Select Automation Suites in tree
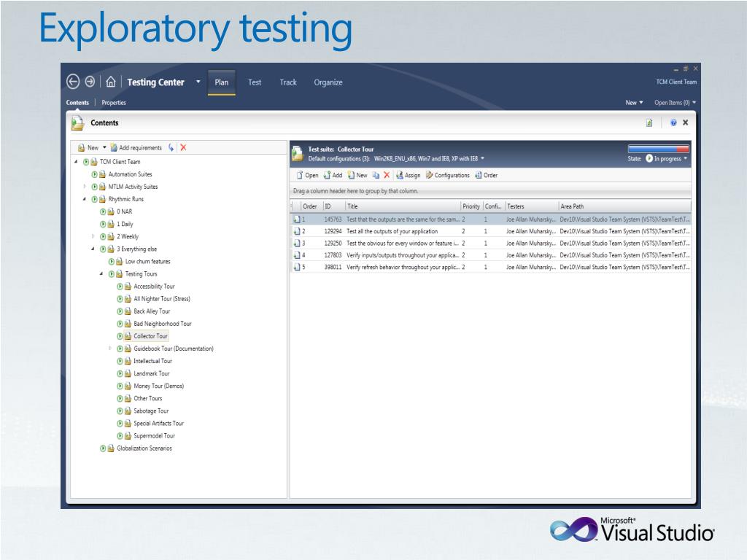The width and height of the screenshot is (747, 560). click(x=130, y=174)
